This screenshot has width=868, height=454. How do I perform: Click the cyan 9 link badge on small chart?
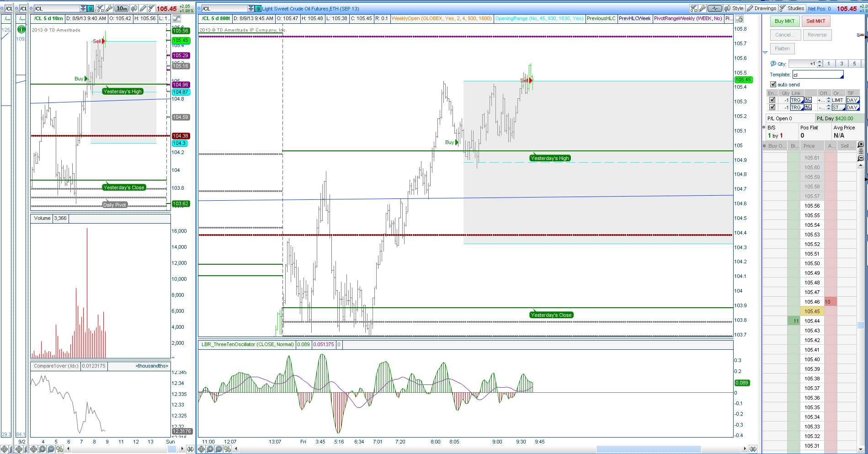pyautogui.click(x=91, y=9)
